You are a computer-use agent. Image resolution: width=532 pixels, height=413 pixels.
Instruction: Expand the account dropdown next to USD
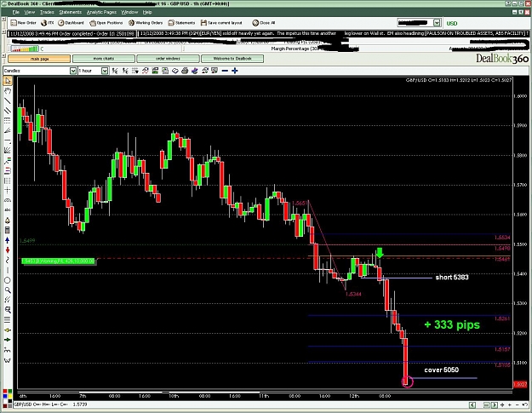point(437,23)
